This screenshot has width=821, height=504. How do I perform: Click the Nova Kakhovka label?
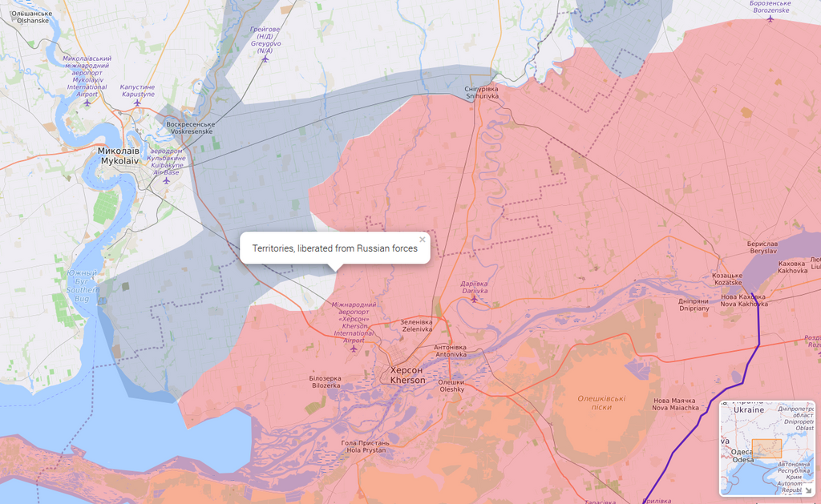744,300
